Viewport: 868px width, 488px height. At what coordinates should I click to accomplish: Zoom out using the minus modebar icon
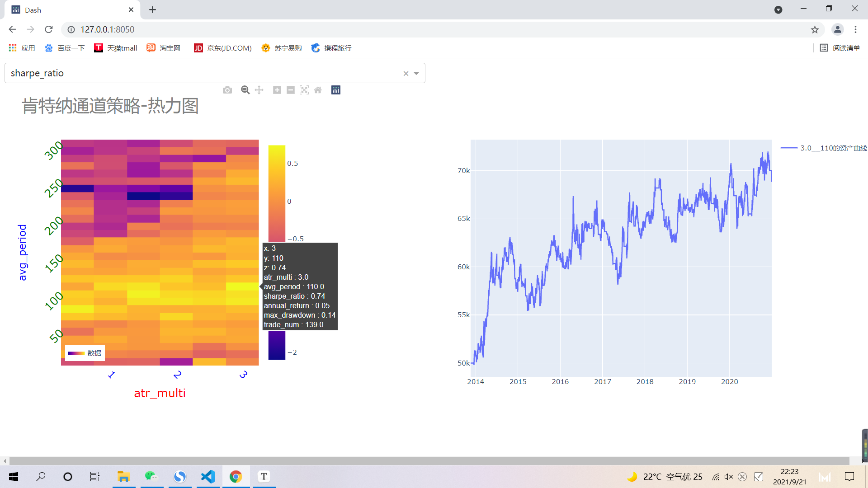coord(291,90)
